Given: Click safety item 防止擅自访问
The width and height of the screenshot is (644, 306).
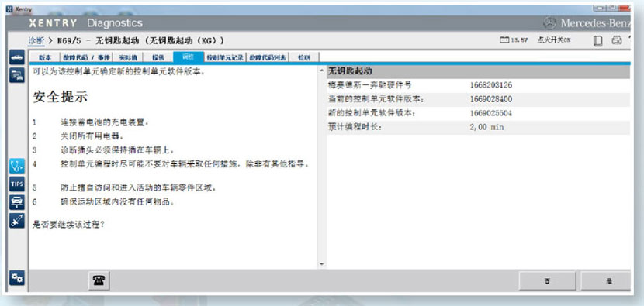Looking at the screenshot, I should (x=138, y=188).
